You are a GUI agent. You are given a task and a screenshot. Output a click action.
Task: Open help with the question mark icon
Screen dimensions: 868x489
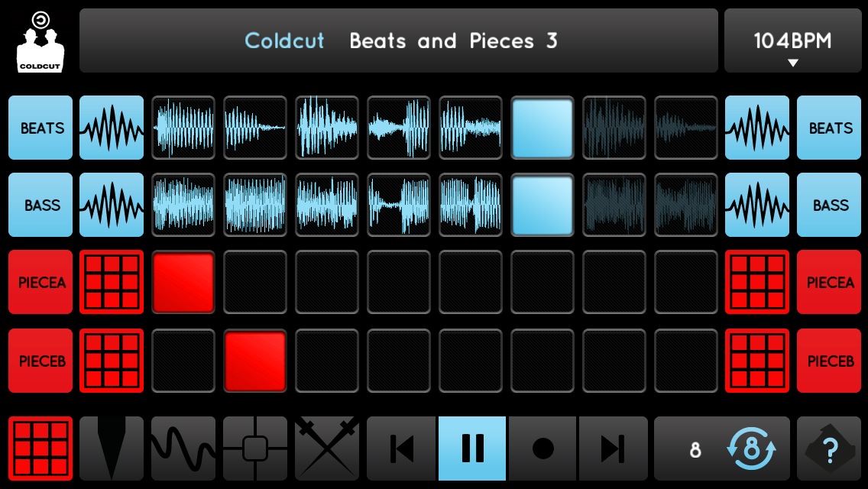[x=829, y=449]
